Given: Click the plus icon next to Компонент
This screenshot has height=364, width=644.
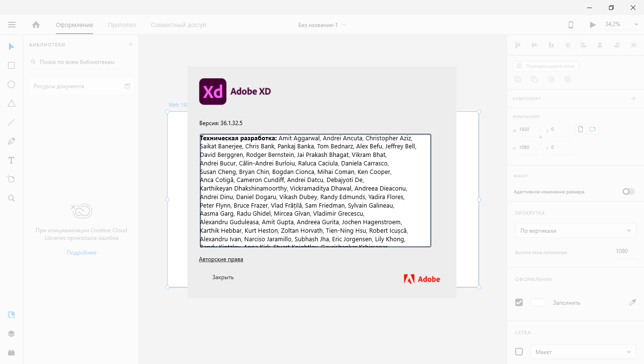Looking at the screenshot, I should 634,99.
